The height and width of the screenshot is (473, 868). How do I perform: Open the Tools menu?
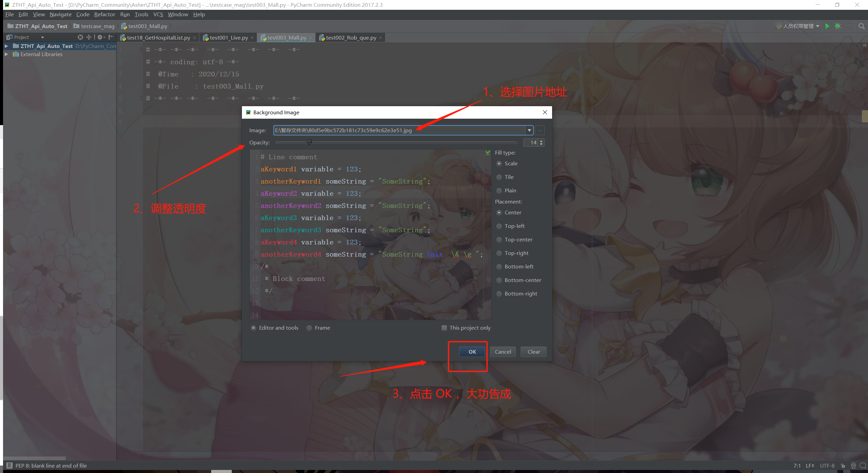point(141,14)
